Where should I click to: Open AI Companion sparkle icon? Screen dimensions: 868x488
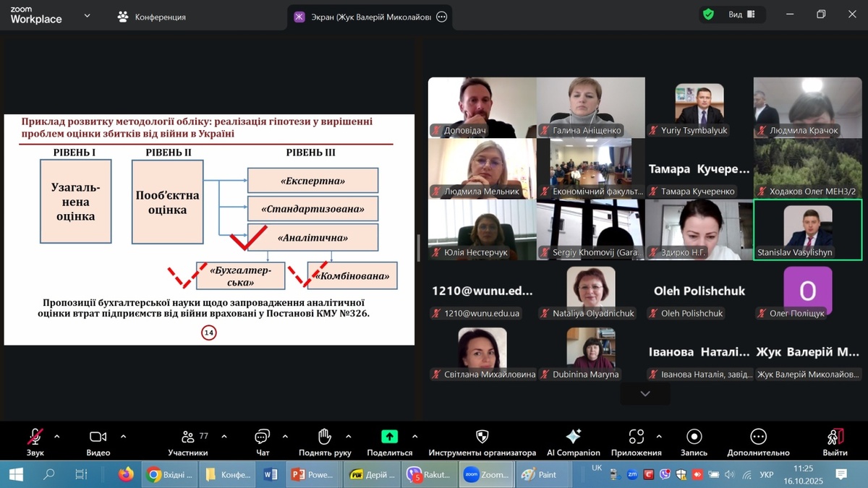tap(573, 437)
